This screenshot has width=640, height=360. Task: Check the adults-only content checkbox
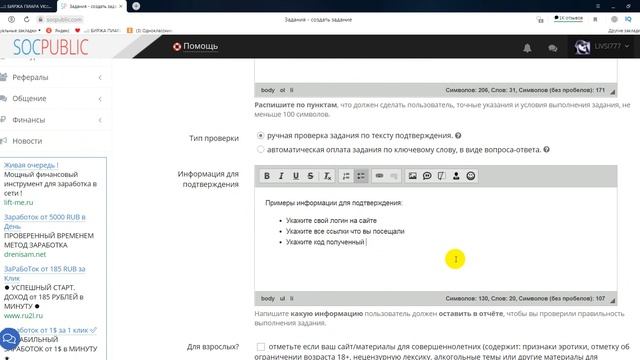click(x=260, y=347)
